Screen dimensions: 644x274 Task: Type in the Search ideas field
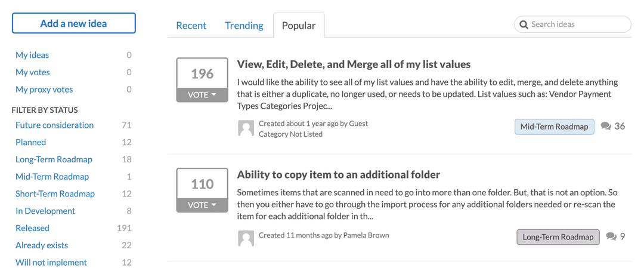click(x=578, y=24)
